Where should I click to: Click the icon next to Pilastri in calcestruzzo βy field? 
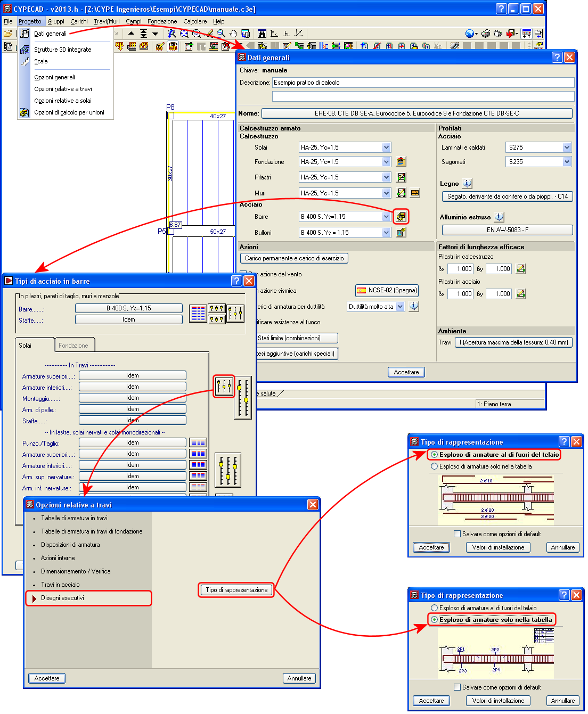tap(521, 269)
